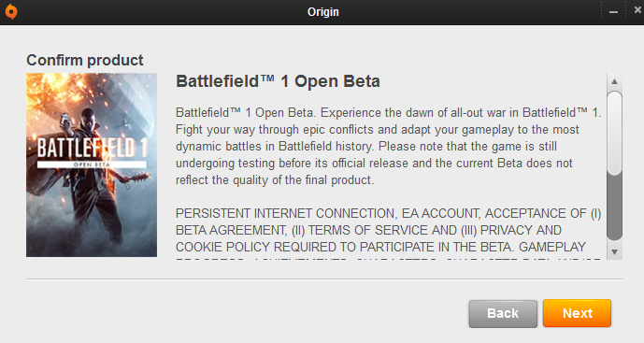Click the Experience the dawn description paragraph
Screen dimensions: 644x343
pyautogui.click(x=388, y=146)
